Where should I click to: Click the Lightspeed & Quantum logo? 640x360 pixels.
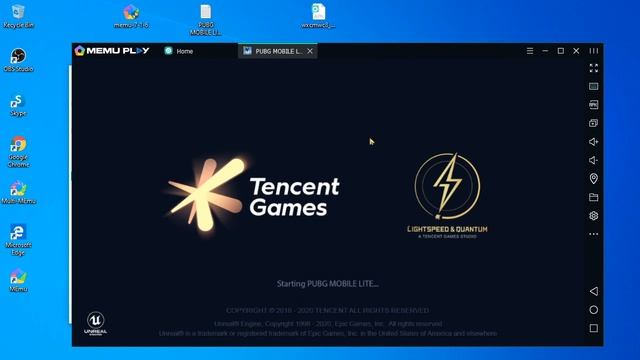coord(447,196)
